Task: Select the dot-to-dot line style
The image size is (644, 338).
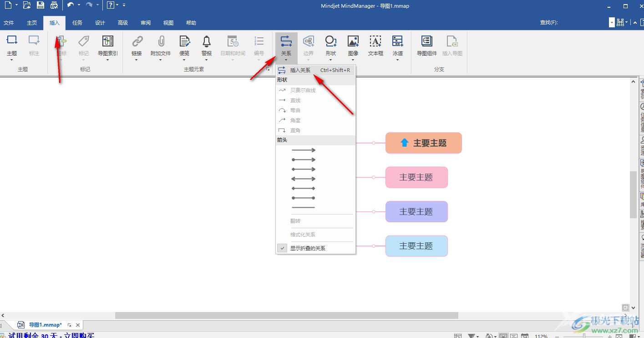Action: [x=304, y=198]
